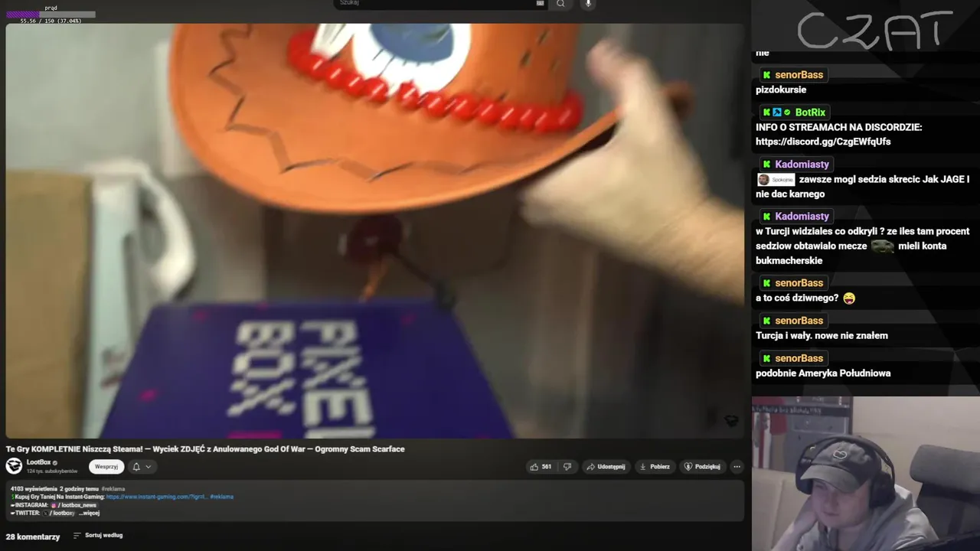Click senorBass username above 'pizdokursie'
Screen dimensions: 980x551
pos(799,75)
